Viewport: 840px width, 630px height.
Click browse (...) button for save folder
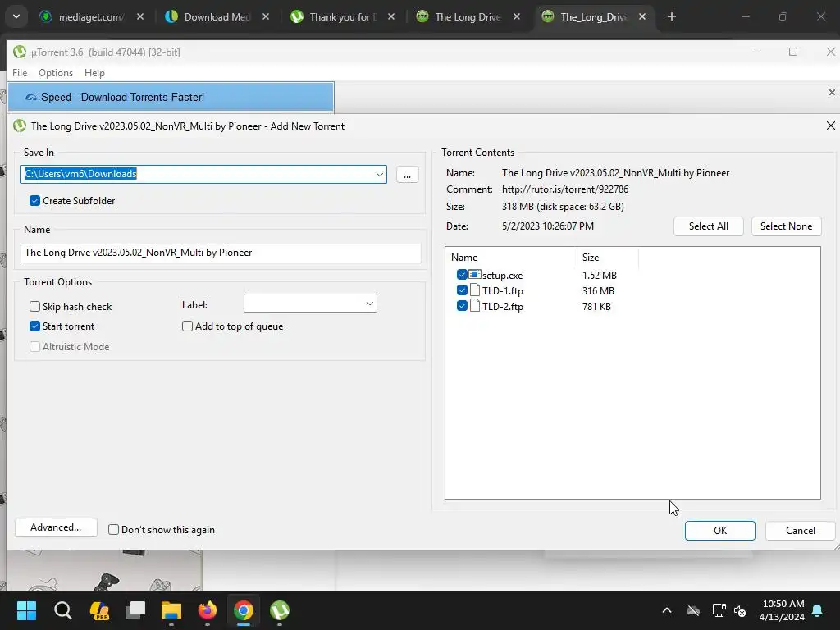pyautogui.click(x=407, y=175)
